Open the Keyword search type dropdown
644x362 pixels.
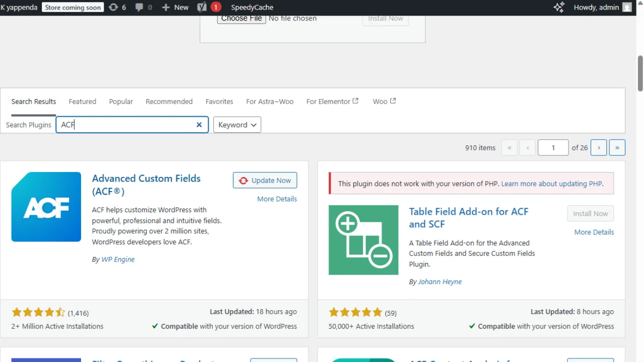(237, 125)
